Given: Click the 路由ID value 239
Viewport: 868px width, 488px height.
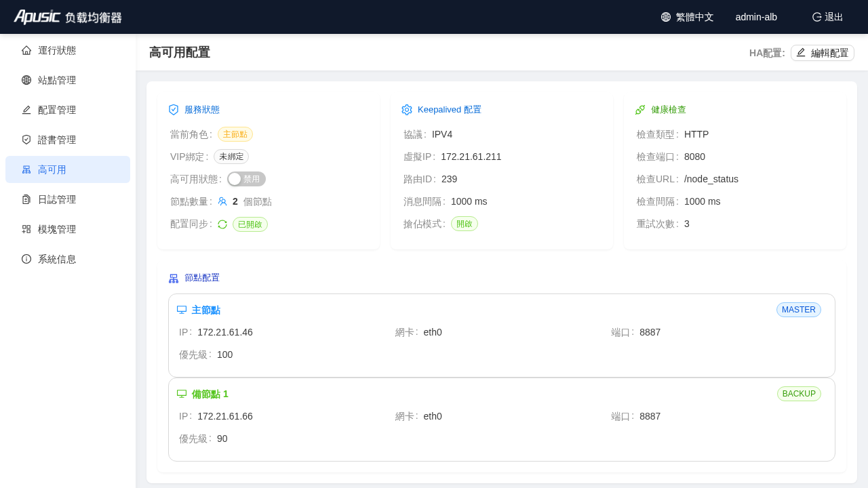Looking at the screenshot, I should (x=450, y=179).
